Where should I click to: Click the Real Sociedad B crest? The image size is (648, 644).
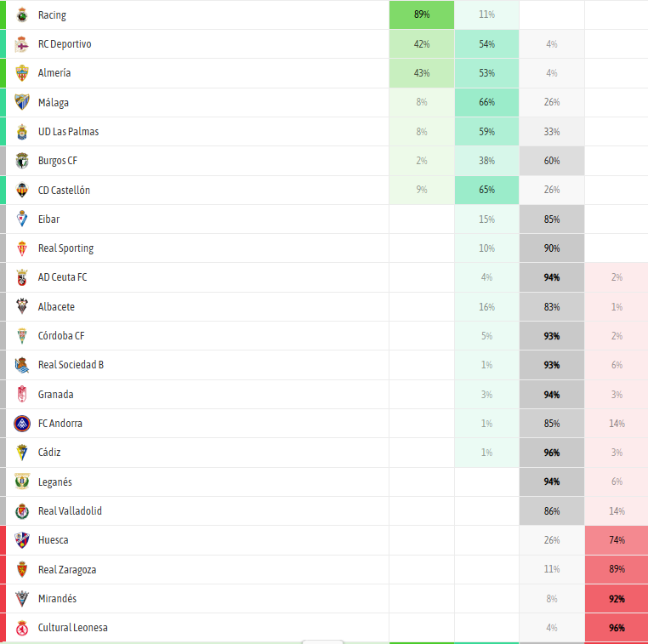[22, 365]
